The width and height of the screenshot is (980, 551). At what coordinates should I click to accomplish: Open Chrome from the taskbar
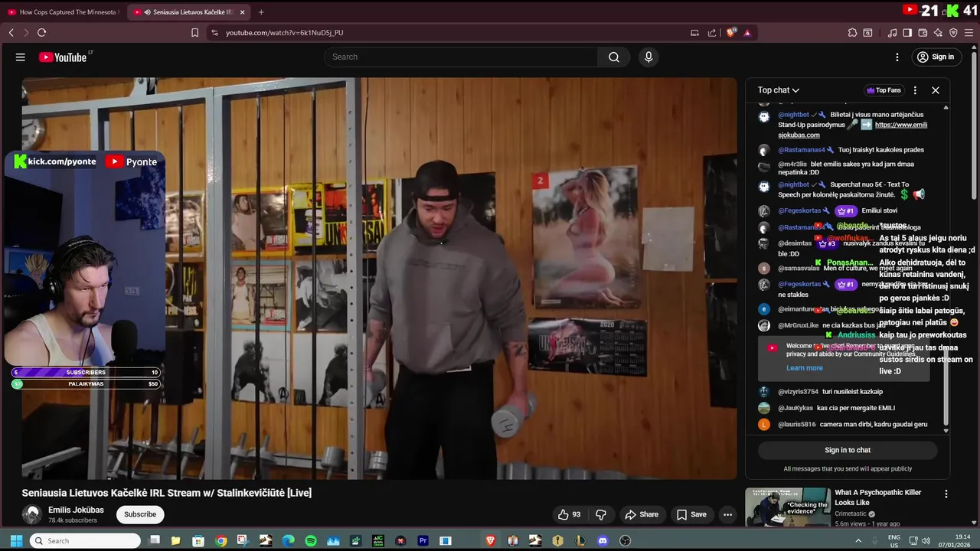[221, 540]
